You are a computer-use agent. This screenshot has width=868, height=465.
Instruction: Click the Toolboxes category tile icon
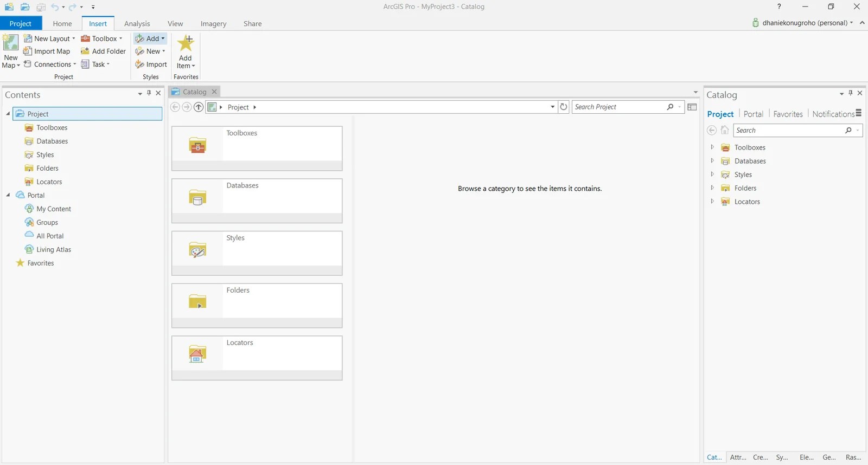click(x=197, y=146)
